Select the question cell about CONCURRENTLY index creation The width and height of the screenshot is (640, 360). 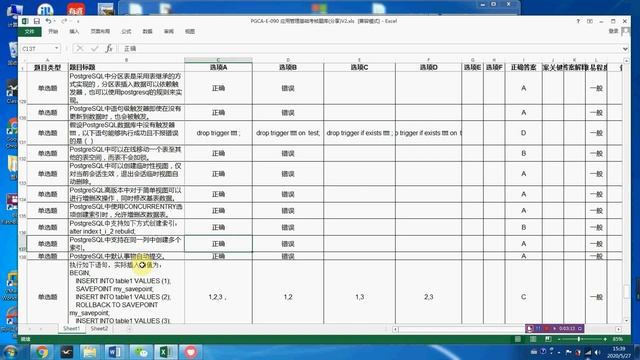[x=126, y=211]
